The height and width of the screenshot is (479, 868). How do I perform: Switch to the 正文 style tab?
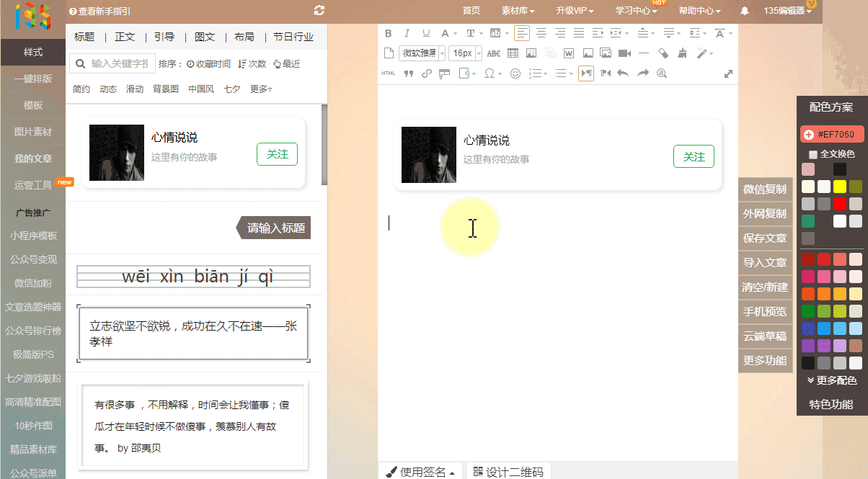[x=125, y=37]
